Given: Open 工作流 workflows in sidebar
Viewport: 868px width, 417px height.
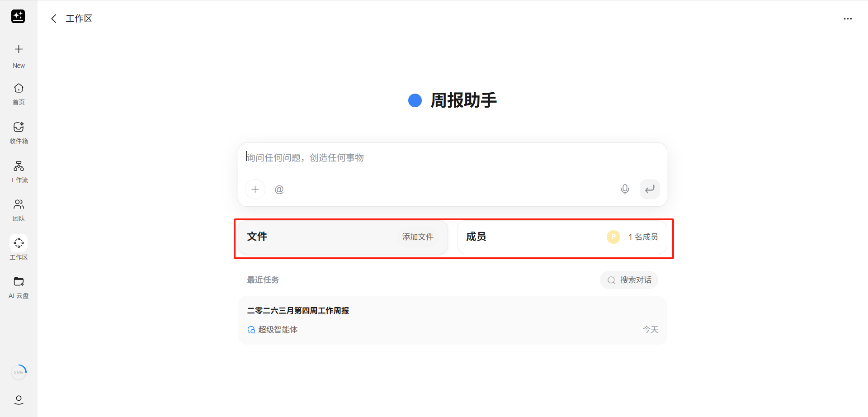Looking at the screenshot, I should (19, 171).
